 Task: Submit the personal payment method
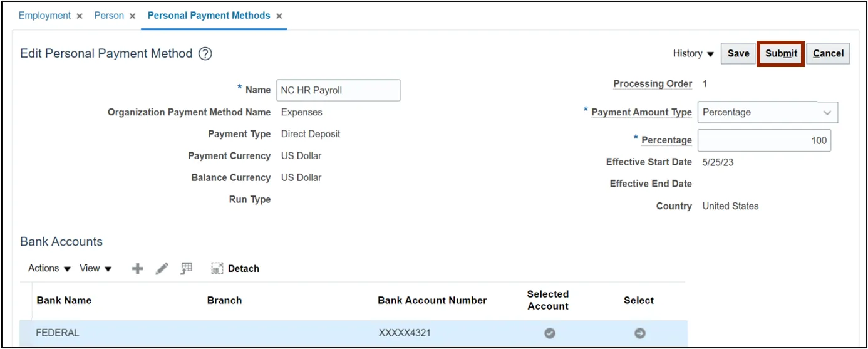(x=781, y=54)
